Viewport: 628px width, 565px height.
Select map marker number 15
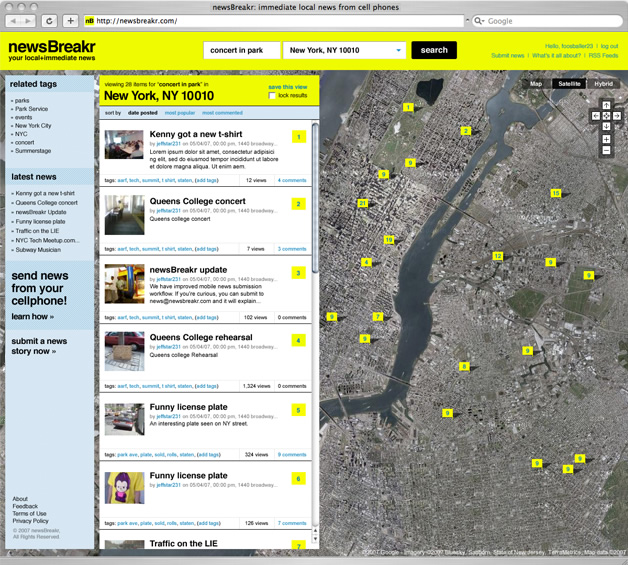[556, 193]
